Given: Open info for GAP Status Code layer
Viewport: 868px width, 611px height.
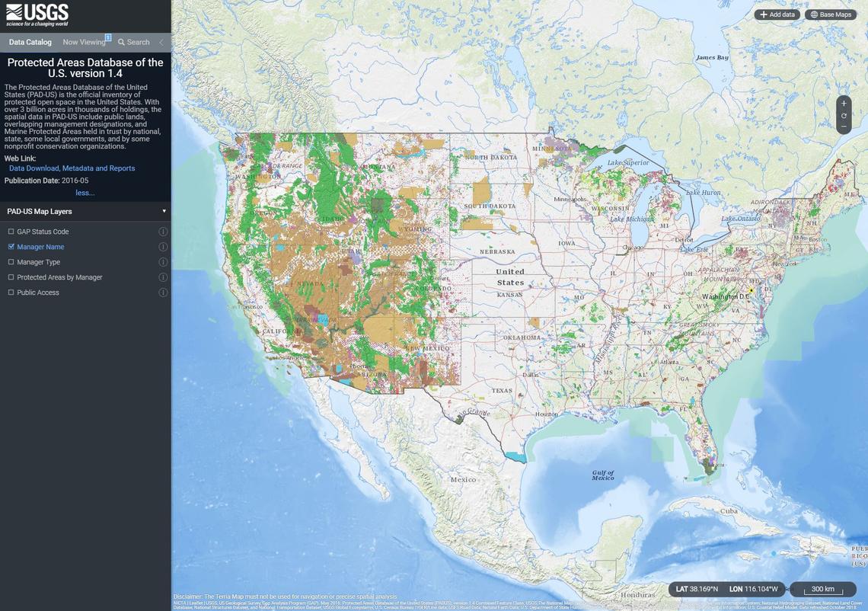Looking at the screenshot, I should click(163, 232).
